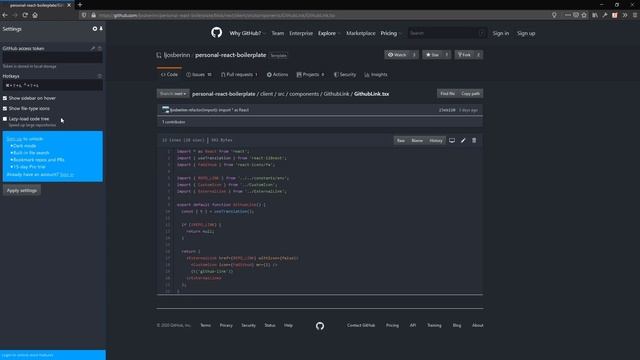The image size is (640, 360).
Task: Open the Security tab
Action: point(345,74)
